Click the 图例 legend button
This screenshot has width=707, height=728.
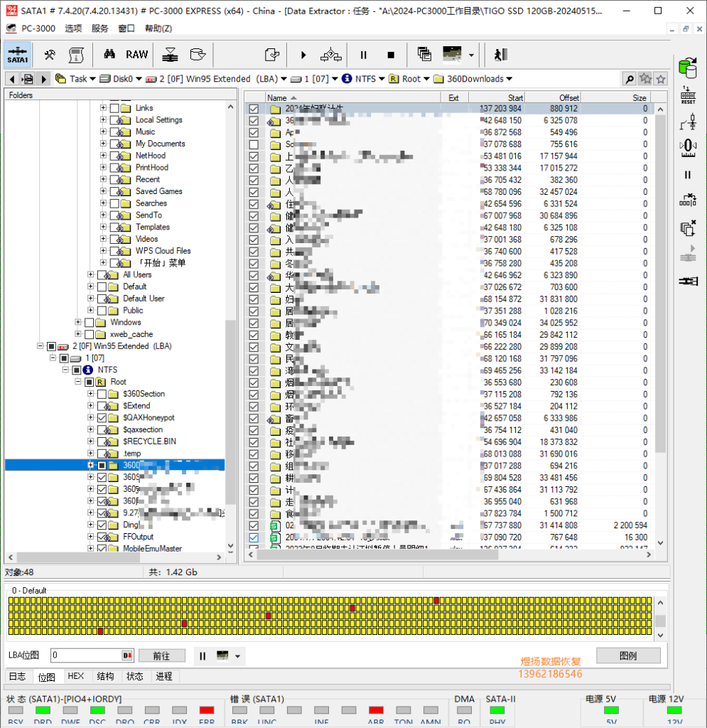tap(628, 655)
